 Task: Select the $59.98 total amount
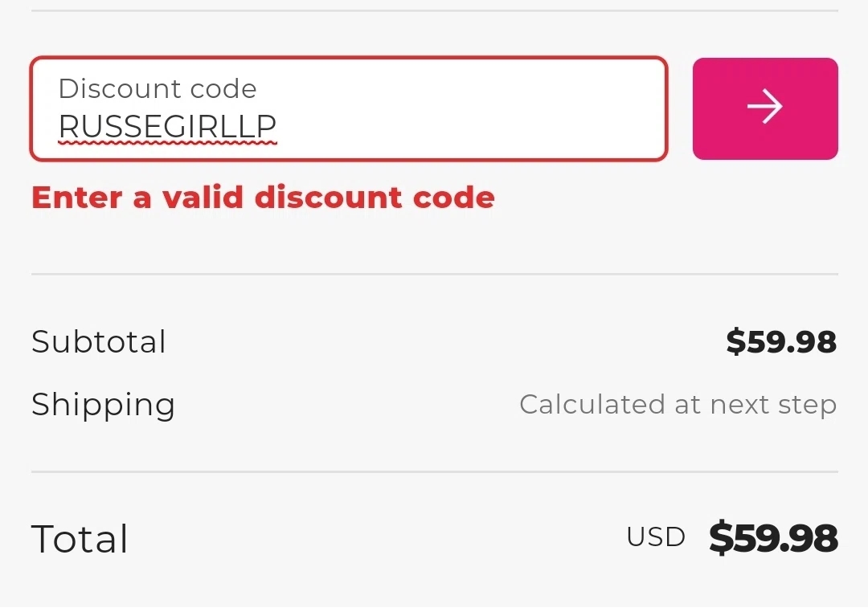[773, 536]
